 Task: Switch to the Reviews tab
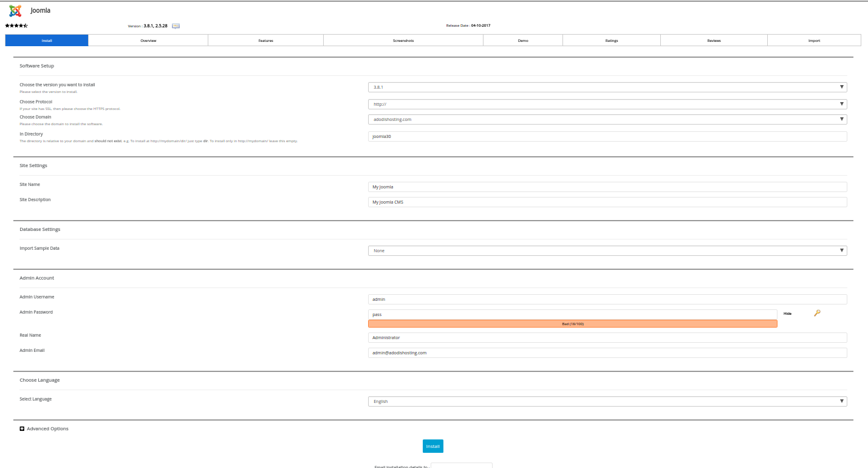pyautogui.click(x=714, y=40)
